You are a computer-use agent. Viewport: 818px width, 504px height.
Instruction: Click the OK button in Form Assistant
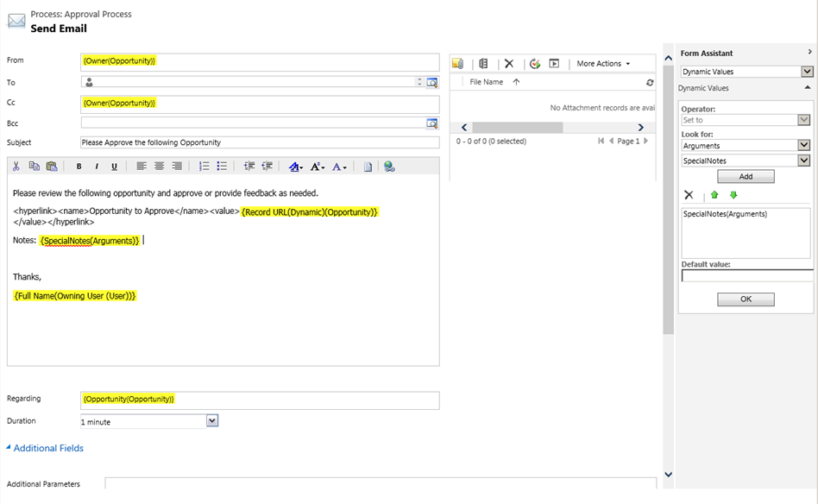click(746, 299)
